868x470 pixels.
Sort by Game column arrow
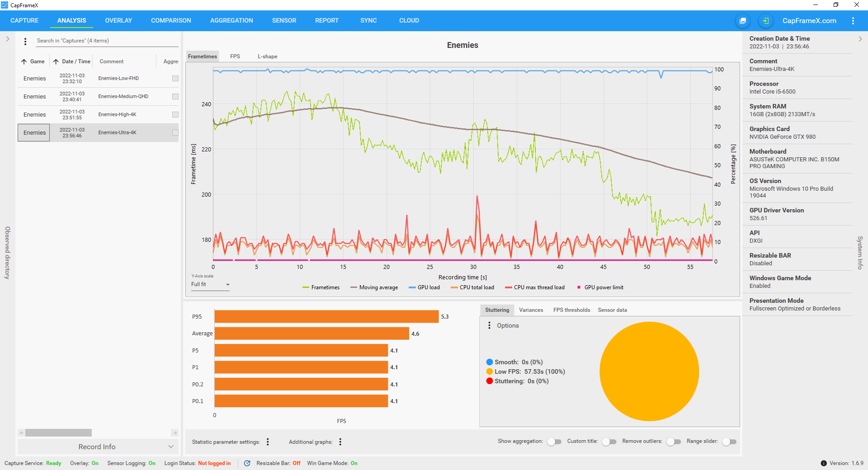coord(24,61)
